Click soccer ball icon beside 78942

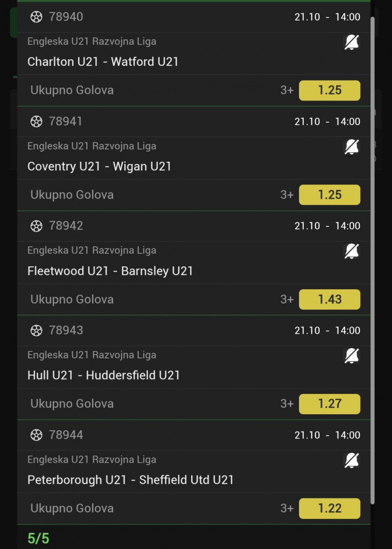(36, 226)
